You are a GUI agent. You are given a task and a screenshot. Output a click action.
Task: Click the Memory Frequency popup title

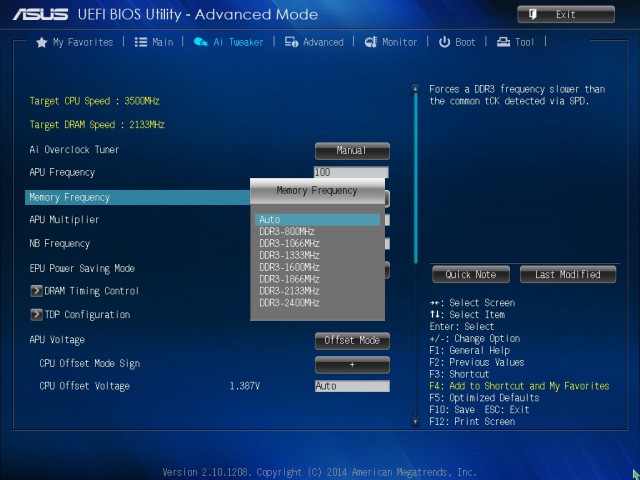click(x=317, y=191)
